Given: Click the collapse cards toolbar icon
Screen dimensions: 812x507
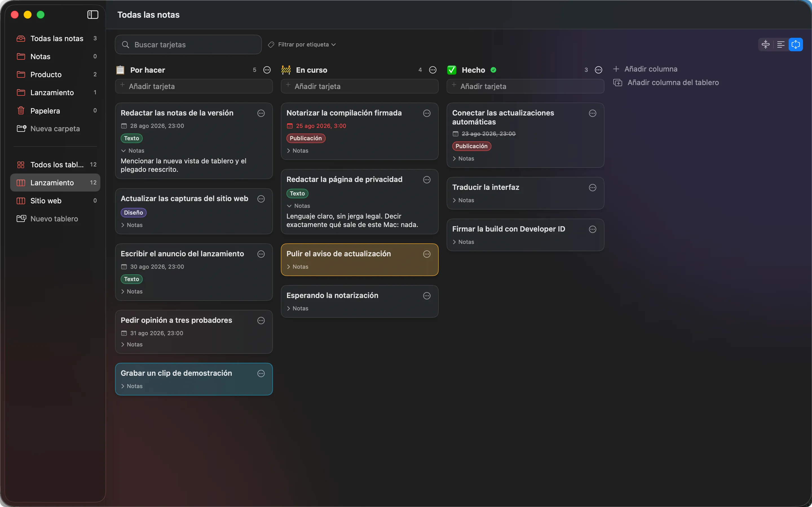Looking at the screenshot, I should pyautogui.click(x=766, y=44).
